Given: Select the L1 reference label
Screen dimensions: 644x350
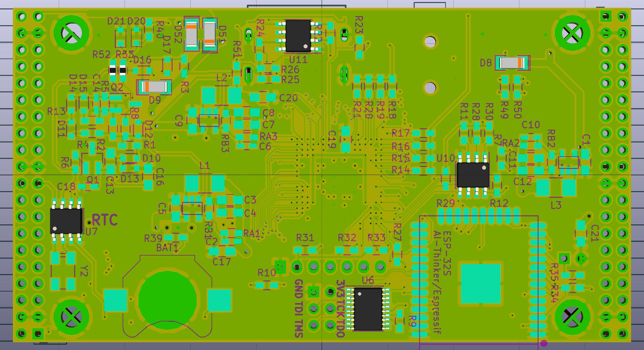Looking at the screenshot, I should (x=204, y=165).
